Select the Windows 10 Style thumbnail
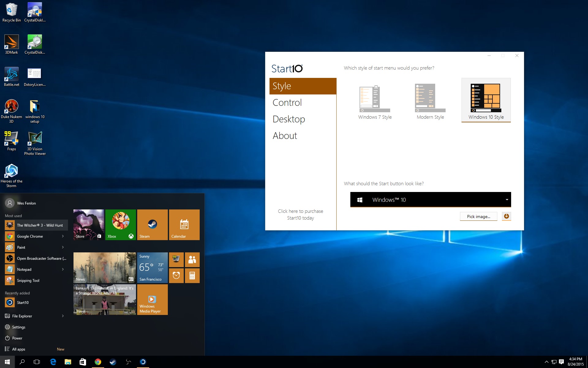The width and height of the screenshot is (588, 368). 486,100
